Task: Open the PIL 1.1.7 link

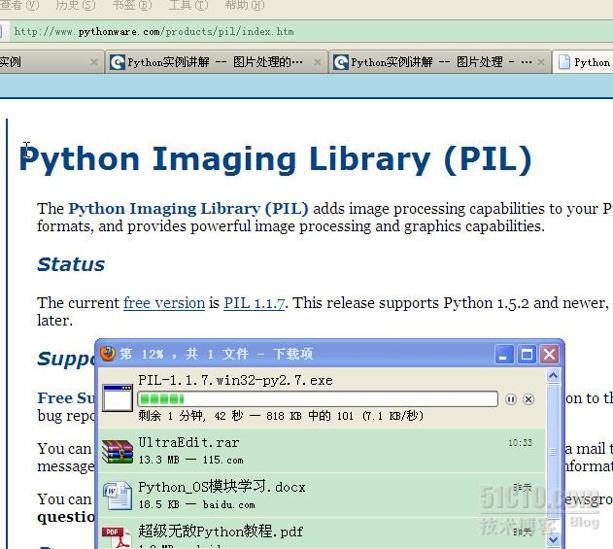Action: [254, 303]
